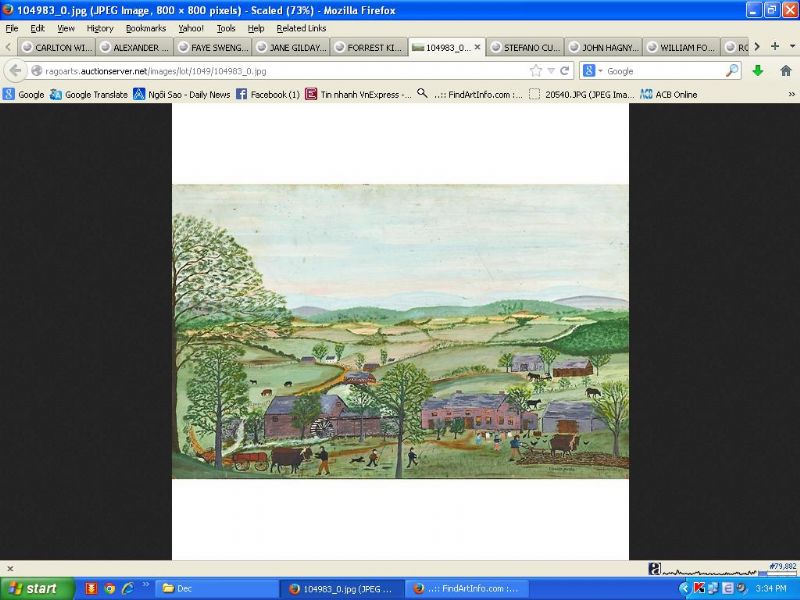The image size is (800, 600).
Task: Open a new tab with the plus button
Action: pos(775,46)
